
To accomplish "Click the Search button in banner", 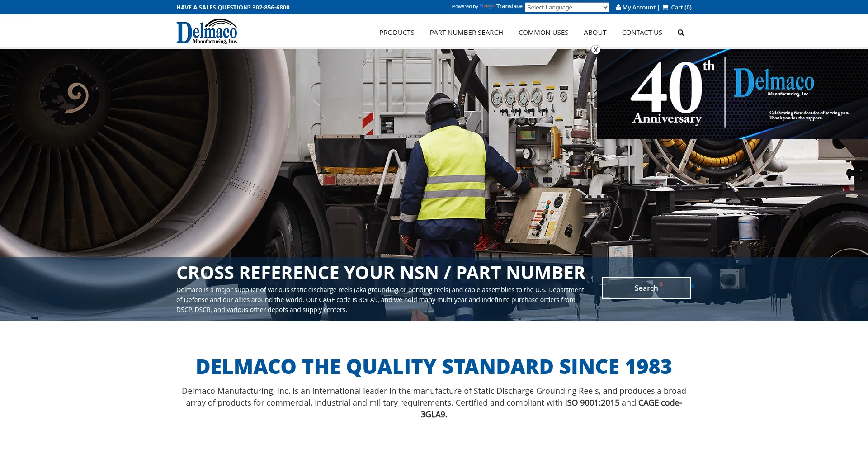I will 646,288.
